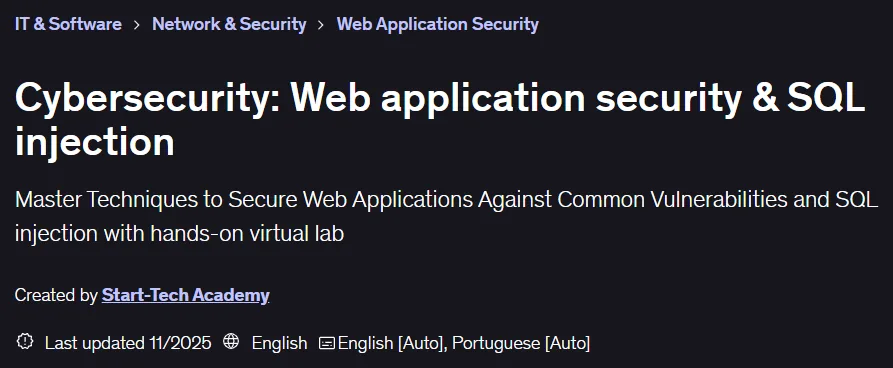Image resolution: width=893 pixels, height=368 pixels.
Task: Click the 'Created by' label
Action: pos(56,295)
